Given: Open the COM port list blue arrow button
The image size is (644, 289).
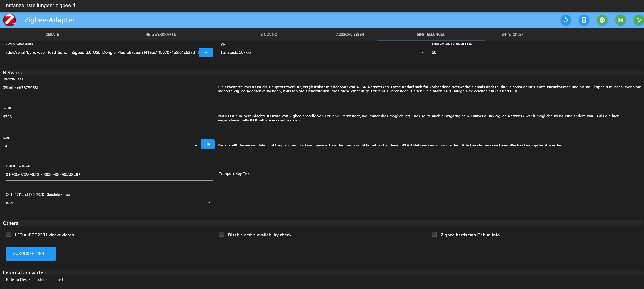Looking at the screenshot, I should tap(205, 53).
